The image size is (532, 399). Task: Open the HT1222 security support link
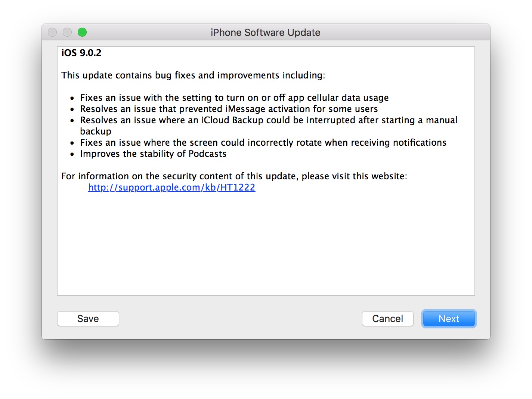[171, 187]
